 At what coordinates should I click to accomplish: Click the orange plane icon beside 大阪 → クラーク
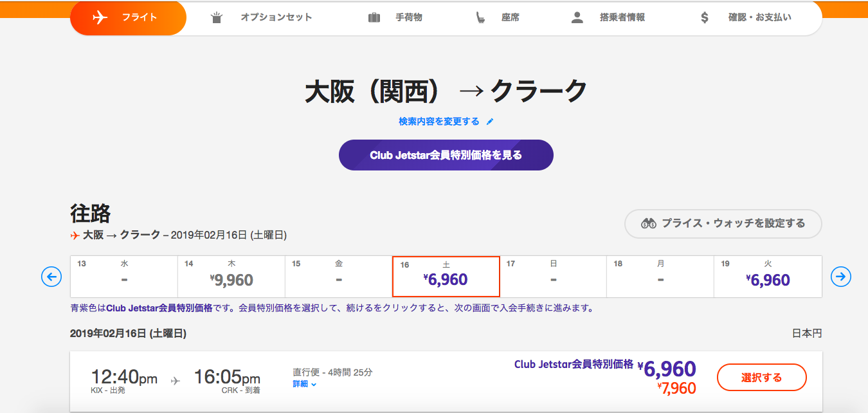pyautogui.click(x=75, y=235)
